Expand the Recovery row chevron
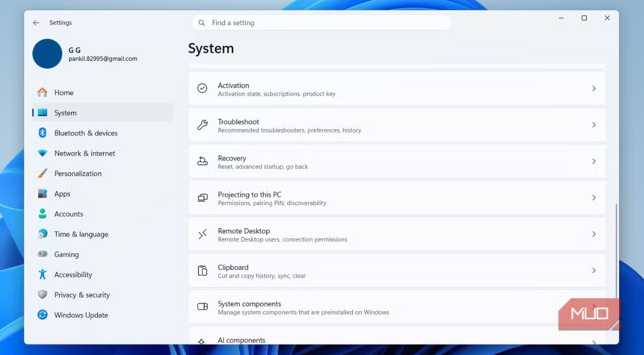This screenshot has height=355, width=644. point(594,161)
